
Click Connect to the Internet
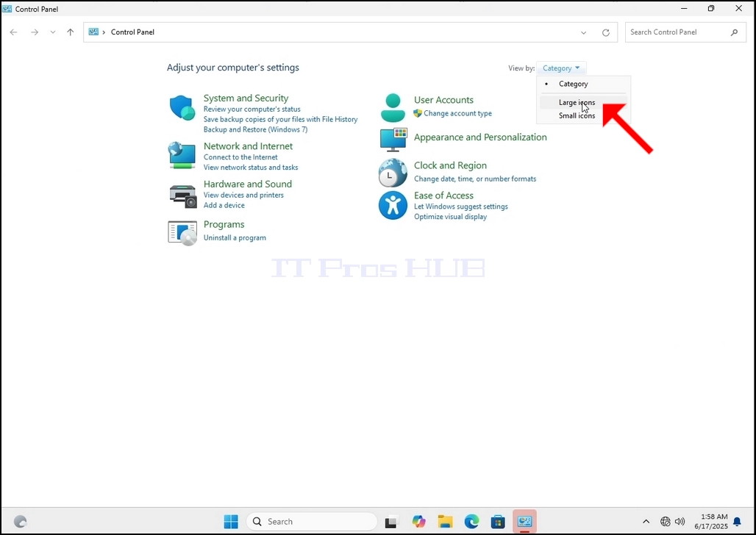[240, 157]
